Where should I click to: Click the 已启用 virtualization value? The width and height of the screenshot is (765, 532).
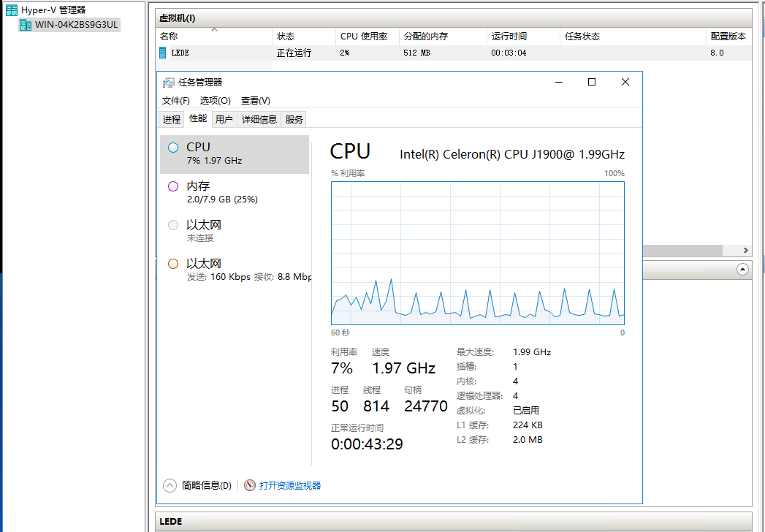(x=526, y=411)
